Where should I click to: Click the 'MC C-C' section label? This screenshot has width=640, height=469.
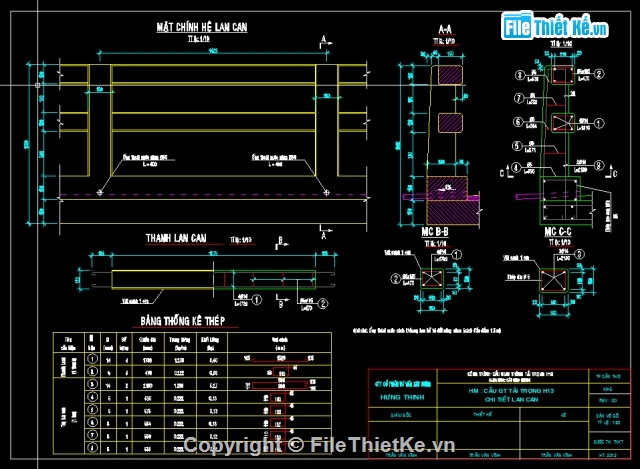tap(558, 232)
